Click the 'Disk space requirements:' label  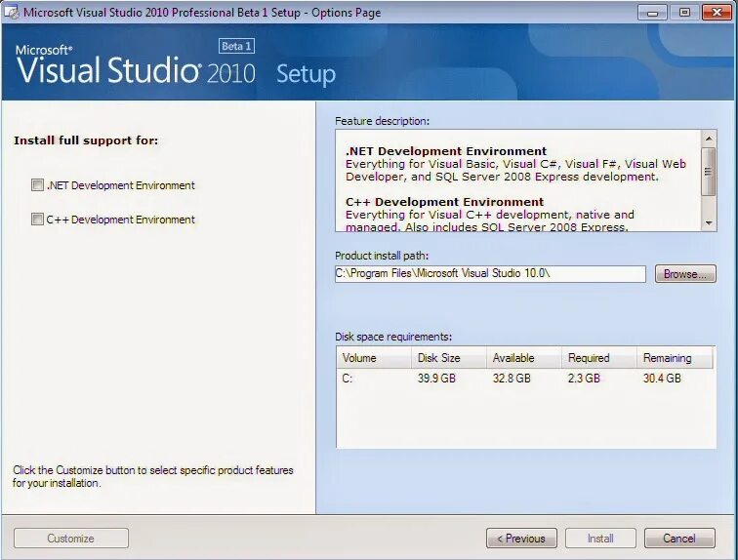393,337
